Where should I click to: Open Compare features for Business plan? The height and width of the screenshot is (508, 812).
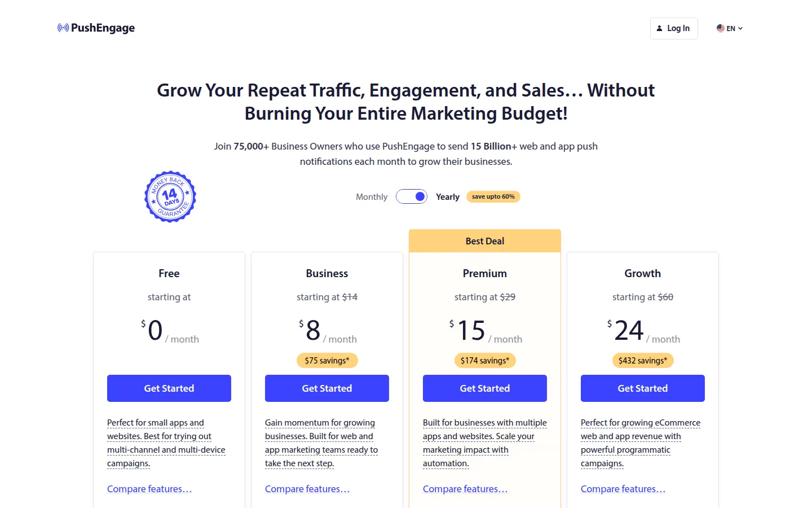(307, 489)
